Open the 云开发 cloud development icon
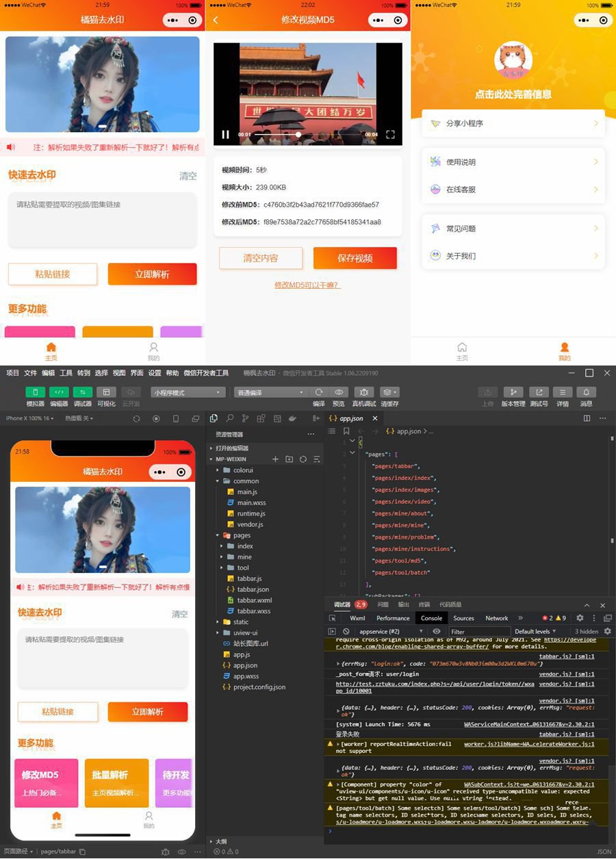616x859 pixels. (x=130, y=392)
